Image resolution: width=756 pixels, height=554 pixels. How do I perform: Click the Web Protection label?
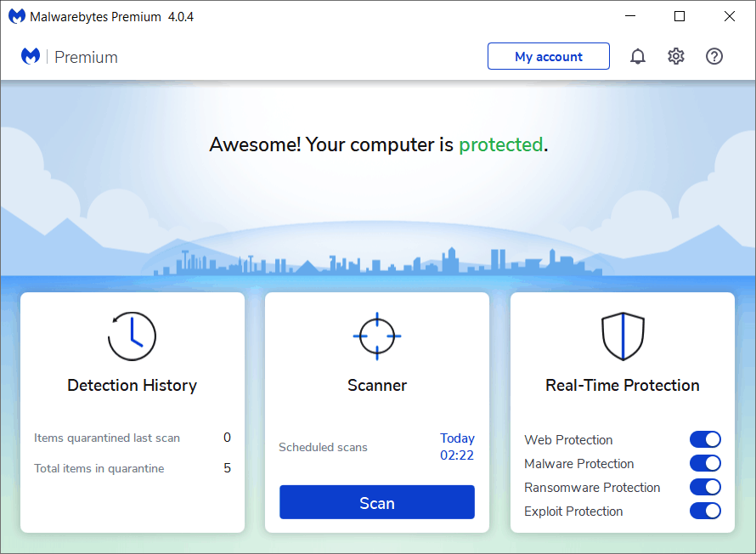(568, 440)
